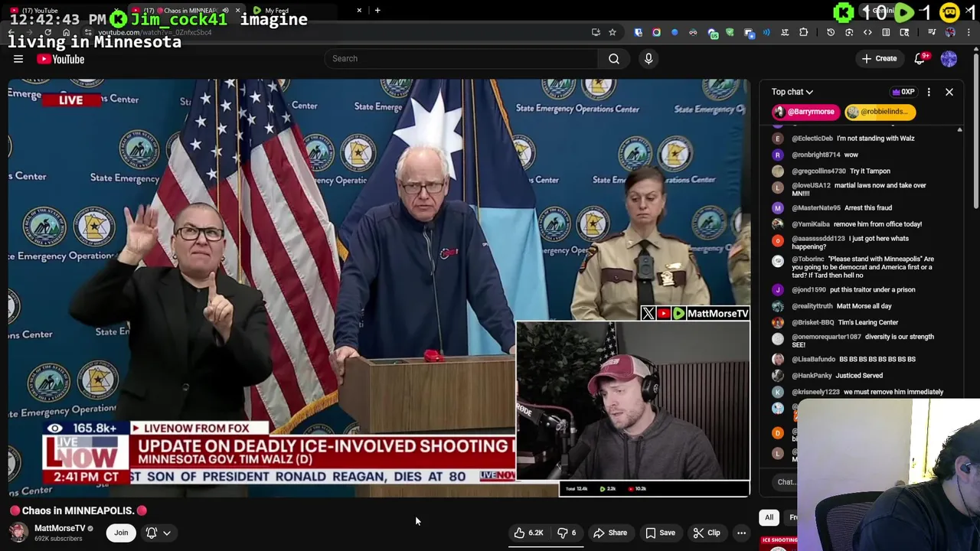Screen dimensions: 980x551
Task: Click @Barrymorse pinned chat chip
Action: [805, 112]
